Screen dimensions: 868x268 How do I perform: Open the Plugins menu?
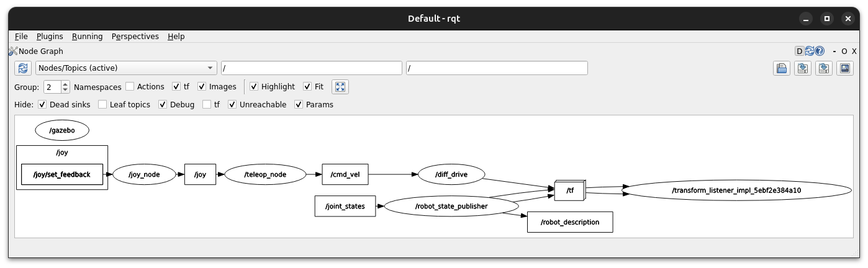(50, 37)
